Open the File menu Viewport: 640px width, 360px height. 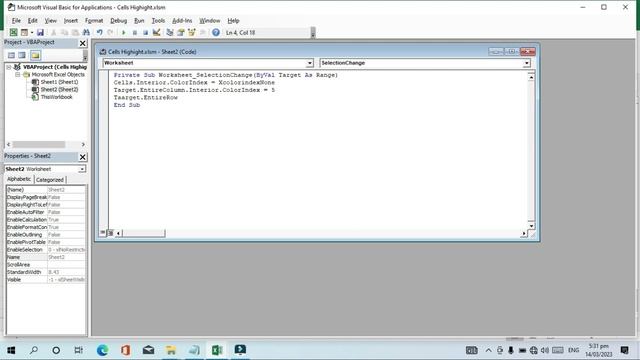pyautogui.click(x=16, y=20)
